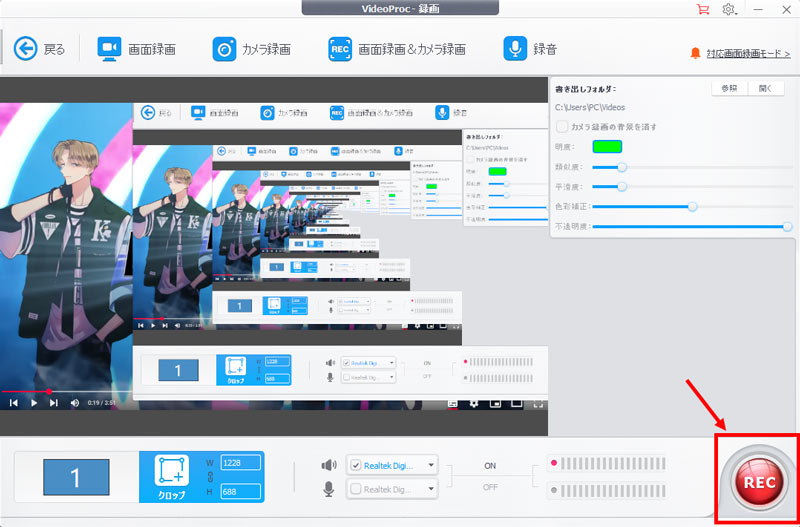
Task: Expand the microphone device dropdown
Action: (x=431, y=489)
